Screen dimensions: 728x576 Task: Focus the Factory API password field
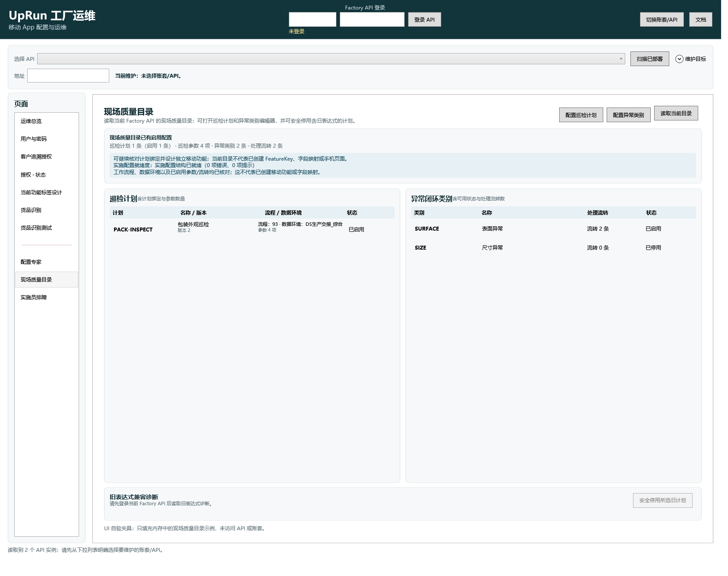pos(372,19)
